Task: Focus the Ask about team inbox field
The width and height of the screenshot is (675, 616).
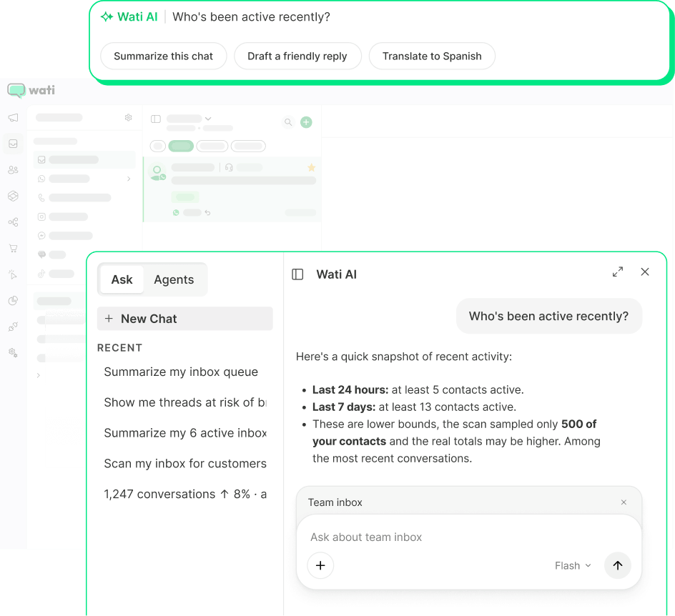Action: [x=469, y=537]
